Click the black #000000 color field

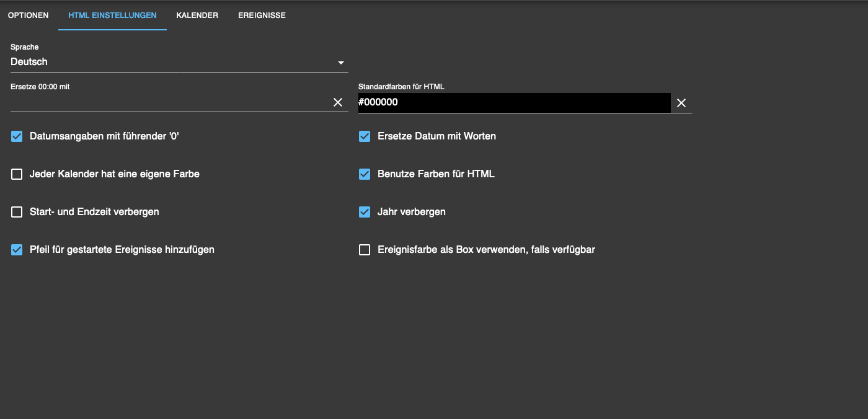513,103
